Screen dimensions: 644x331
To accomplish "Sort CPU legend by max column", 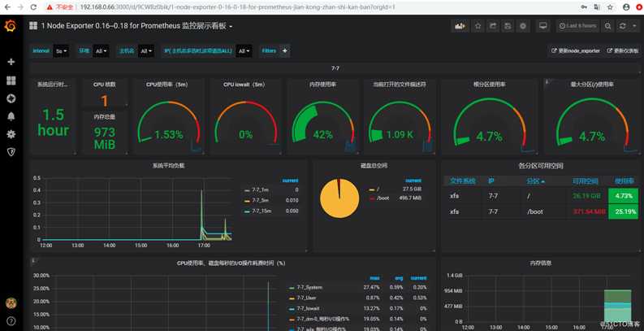I will [x=374, y=278].
